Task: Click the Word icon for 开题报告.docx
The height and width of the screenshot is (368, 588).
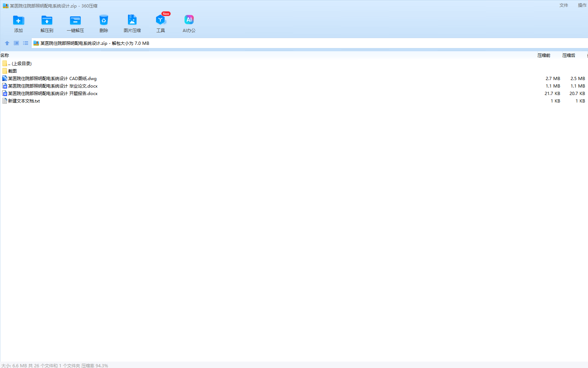Action: (x=5, y=93)
